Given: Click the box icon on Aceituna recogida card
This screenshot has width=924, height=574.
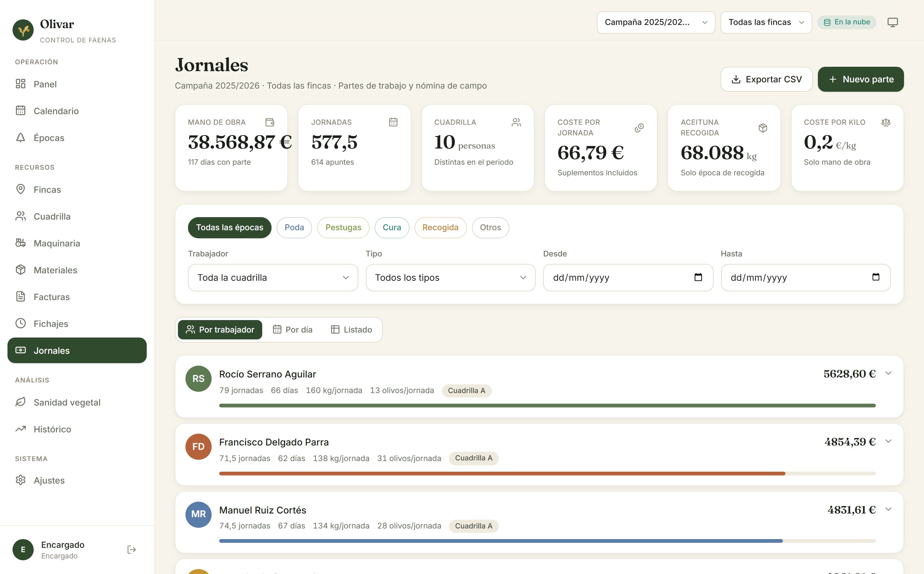Looking at the screenshot, I should (763, 128).
